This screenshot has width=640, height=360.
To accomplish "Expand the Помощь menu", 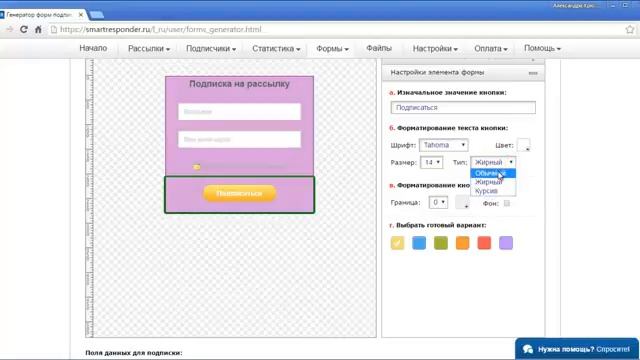I will point(542,48).
